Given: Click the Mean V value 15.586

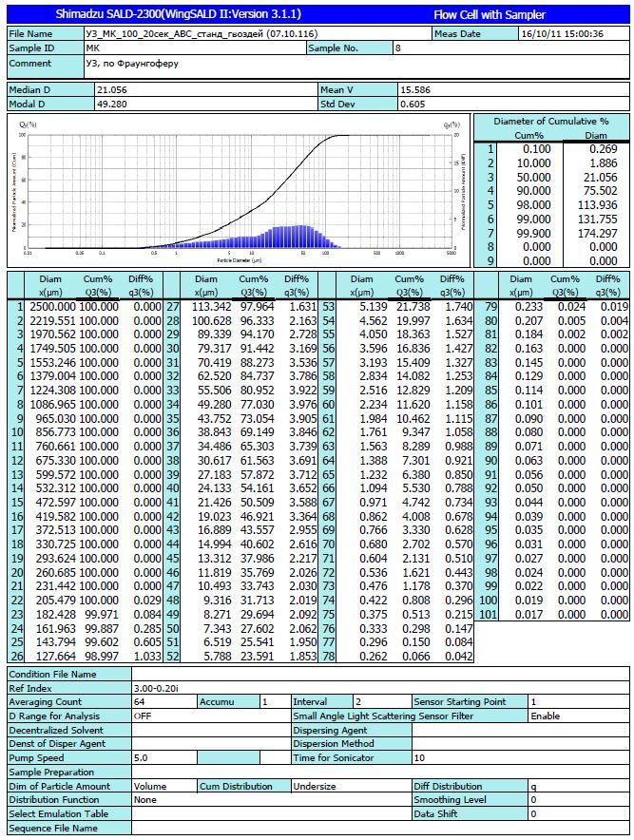Looking at the screenshot, I should (x=414, y=90).
